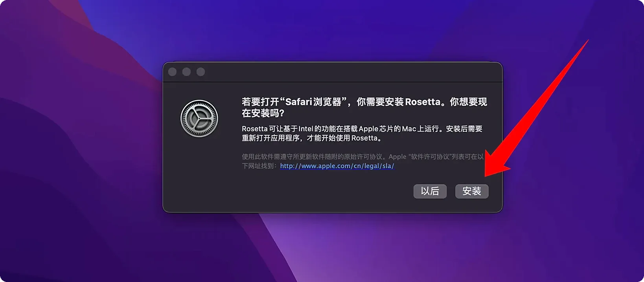Screen dimensions: 644x282
Task: Click the 下网址找到 label before the link
Action: pos(260,166)
